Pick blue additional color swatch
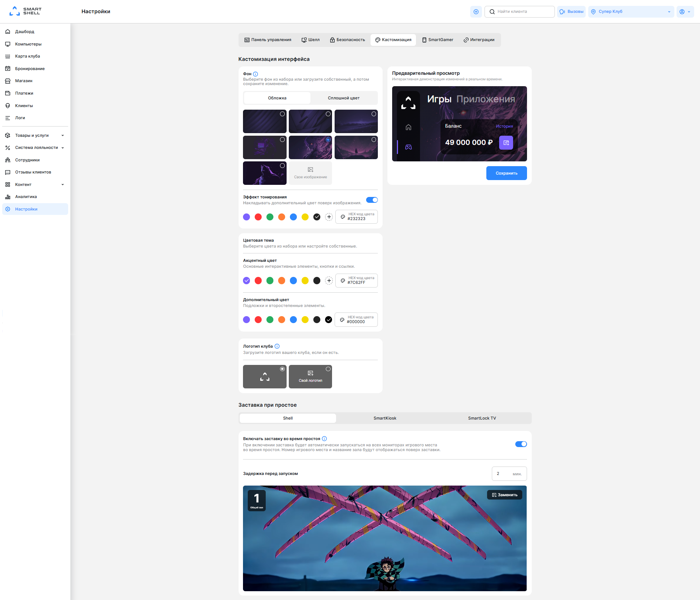 tap(293, 320)
